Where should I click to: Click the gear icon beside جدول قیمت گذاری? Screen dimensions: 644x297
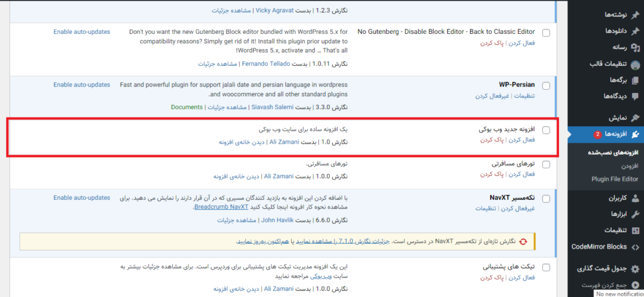(x=635, y=269)
